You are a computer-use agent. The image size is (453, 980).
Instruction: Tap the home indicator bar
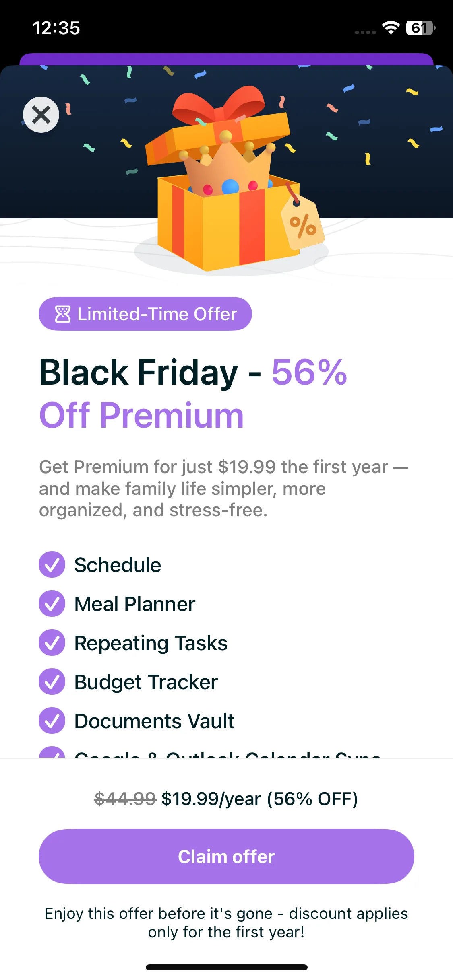pos(226,967)
